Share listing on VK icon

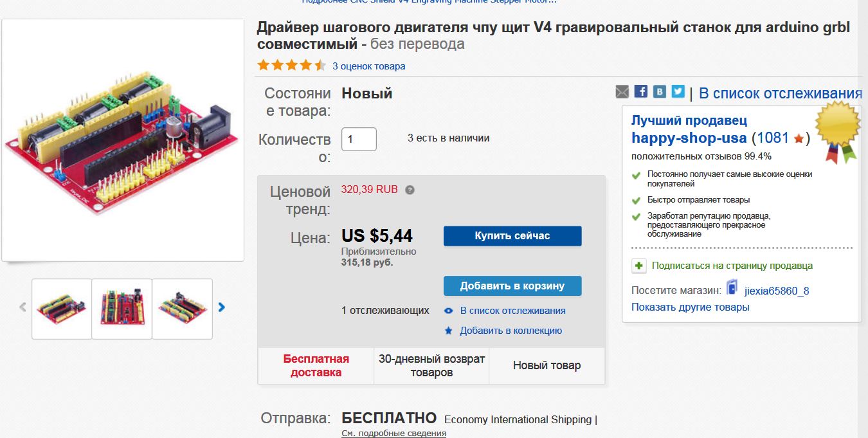(660, 91)
